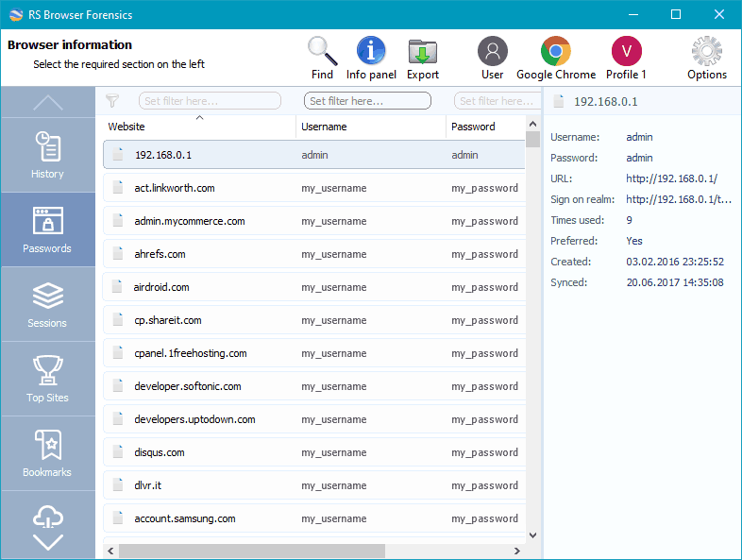Click file icon beside act.linkworth.com
Image resolution: width=742 pixels, height=560 pixels.
(x=118, y=187)
